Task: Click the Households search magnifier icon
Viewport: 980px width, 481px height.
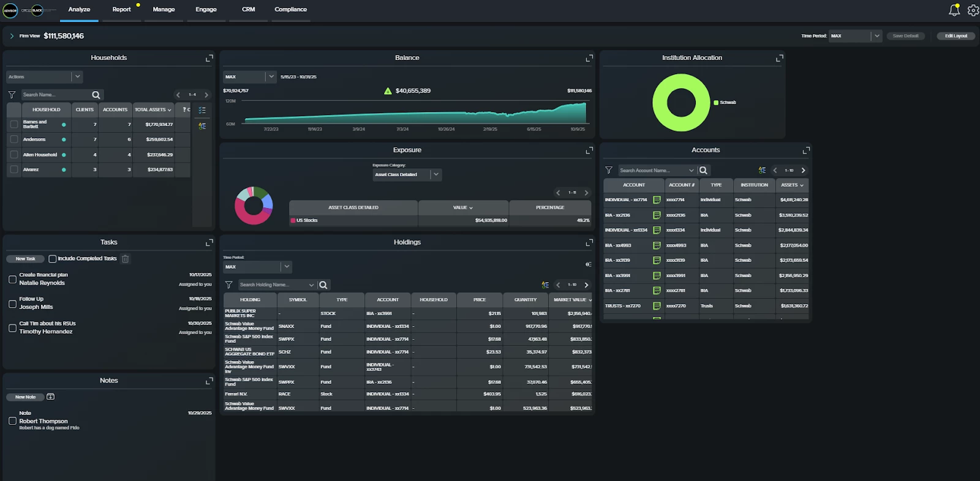Action: point(96,95)
